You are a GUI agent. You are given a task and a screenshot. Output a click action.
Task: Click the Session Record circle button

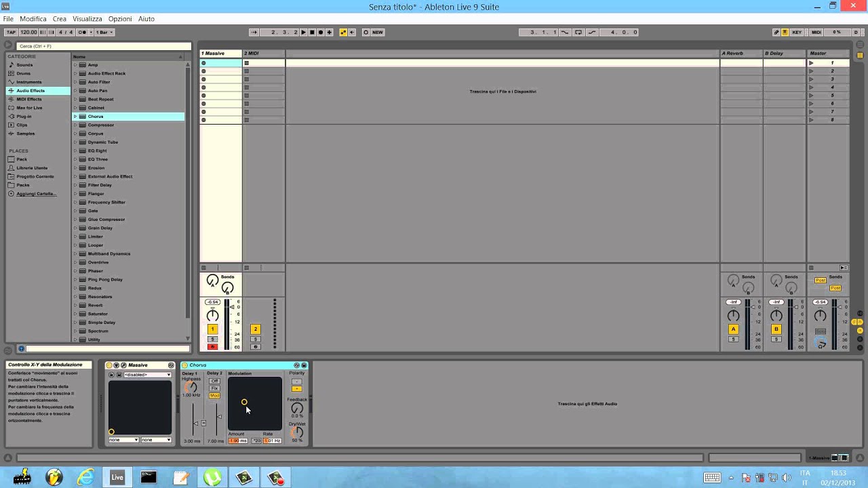(x=366, y=32)
